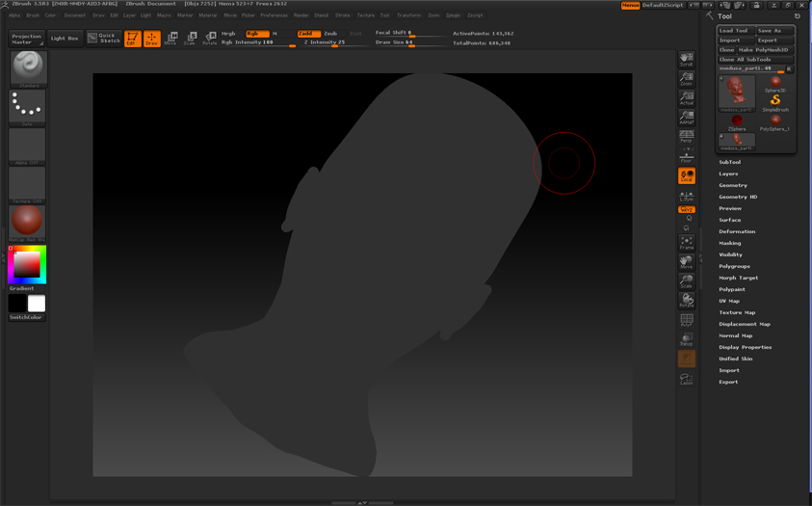Viewport: 812px width, 506px height.
Task: Pick the Sphere3D tool
Action: (x=774, y=85)
